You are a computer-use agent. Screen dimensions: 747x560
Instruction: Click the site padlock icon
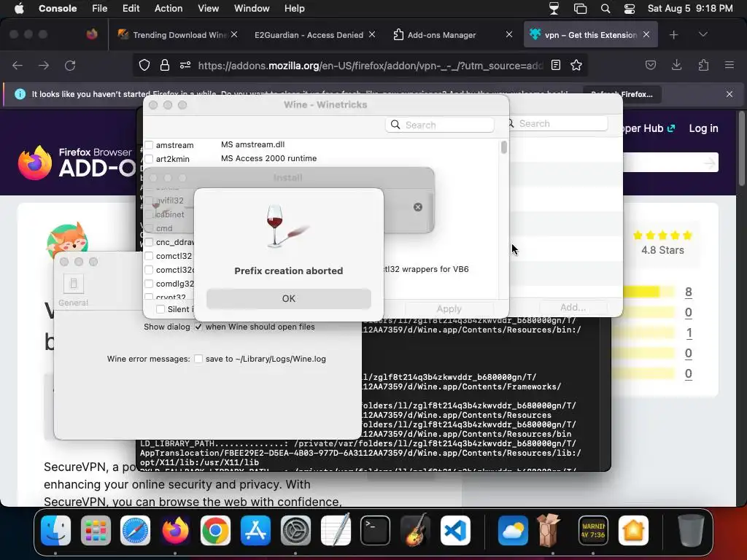click(165, 65)
